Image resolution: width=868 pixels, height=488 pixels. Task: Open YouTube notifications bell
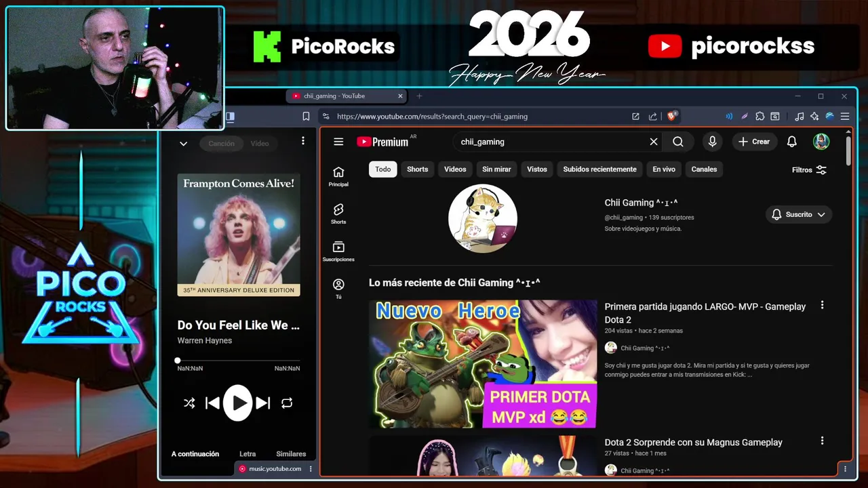pos(791,142)
